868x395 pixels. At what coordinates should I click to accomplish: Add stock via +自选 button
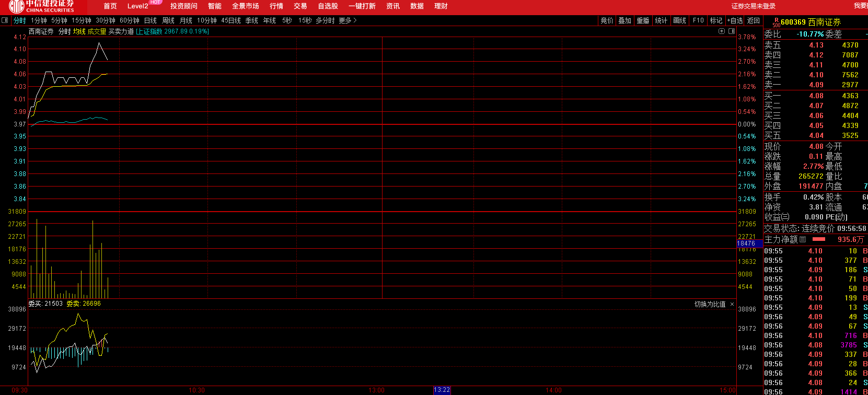pos(735,20)
